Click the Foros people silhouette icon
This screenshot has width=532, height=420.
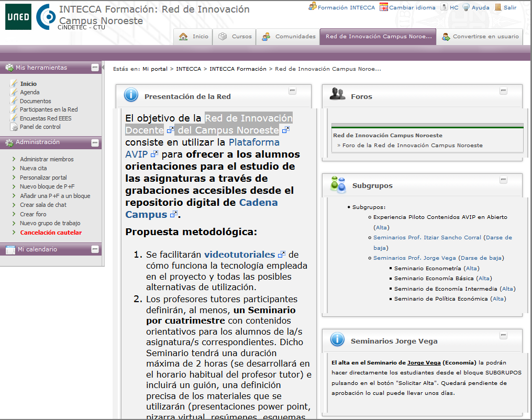pos(337,94)
